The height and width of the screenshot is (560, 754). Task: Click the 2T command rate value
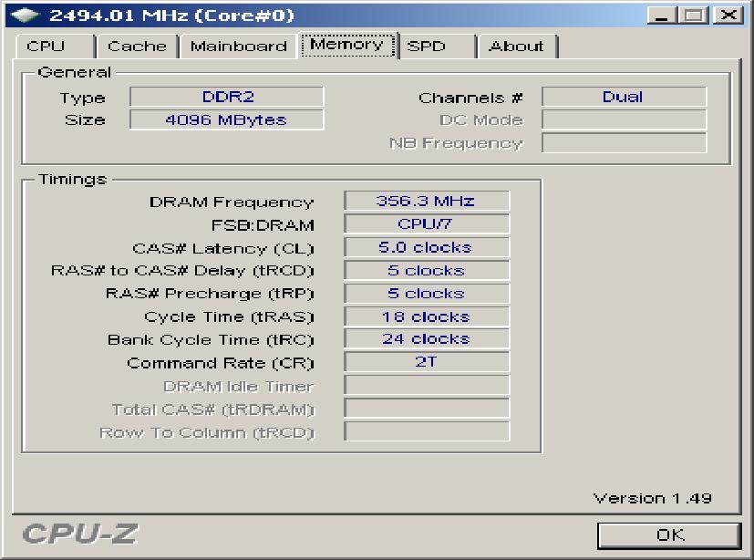tap(427, 362)
